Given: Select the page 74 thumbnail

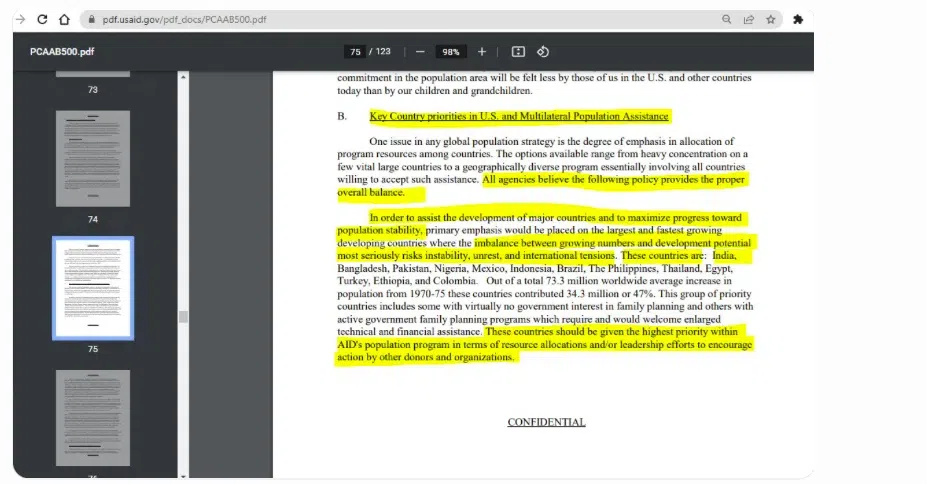Looking at the screenshot, I should (92, 159).
